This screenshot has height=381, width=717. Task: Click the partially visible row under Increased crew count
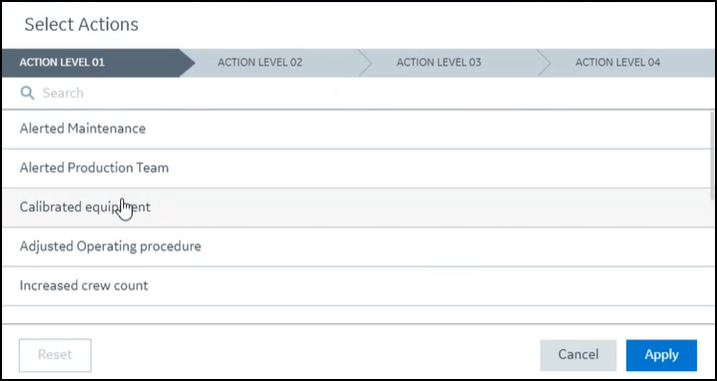(357, 315)
